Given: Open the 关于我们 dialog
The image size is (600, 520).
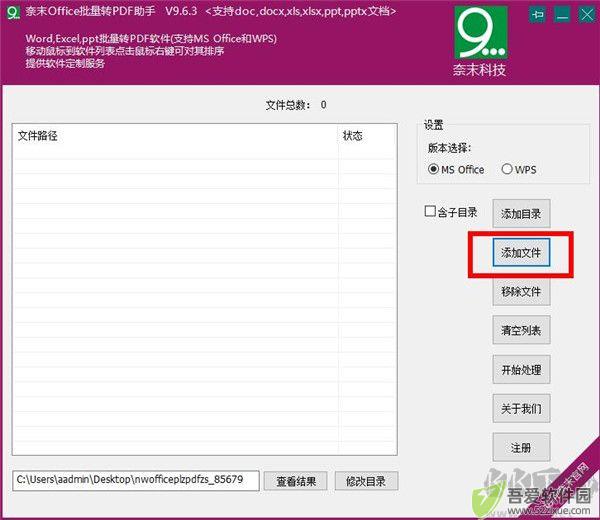Looking at the screenshot, I should pyautogui.click(x=521, y=408).
